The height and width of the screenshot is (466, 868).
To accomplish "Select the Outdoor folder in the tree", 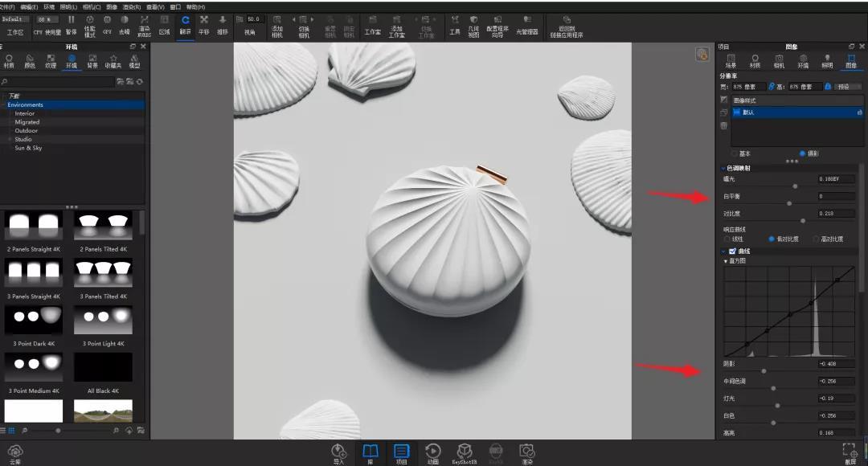I will pyautogui.click(x=26, y=131).
